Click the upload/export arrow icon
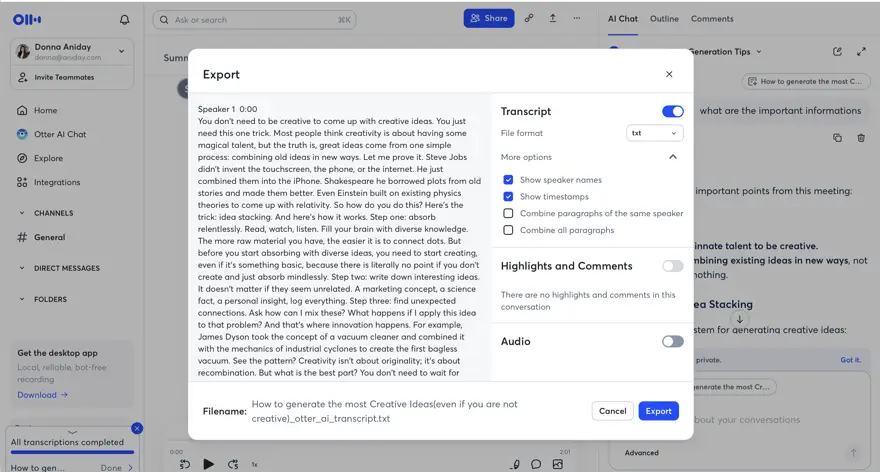Screen dimensions: 880x472 coord(553,18)
